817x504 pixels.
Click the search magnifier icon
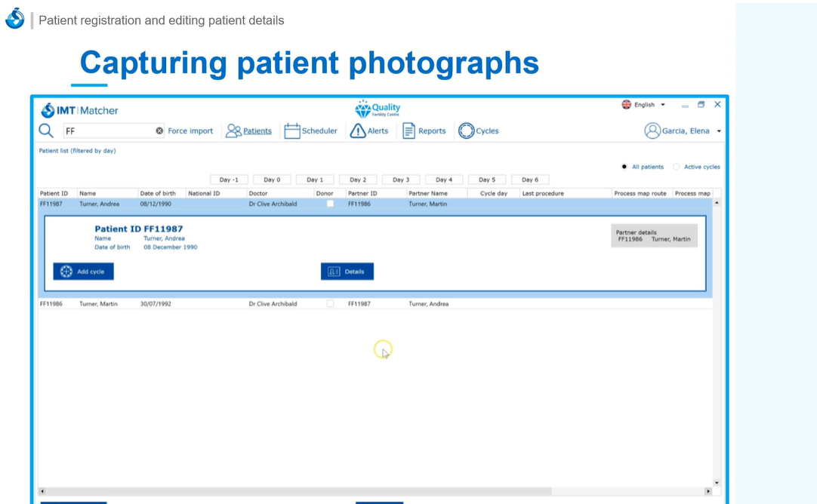tap(46, 131)
